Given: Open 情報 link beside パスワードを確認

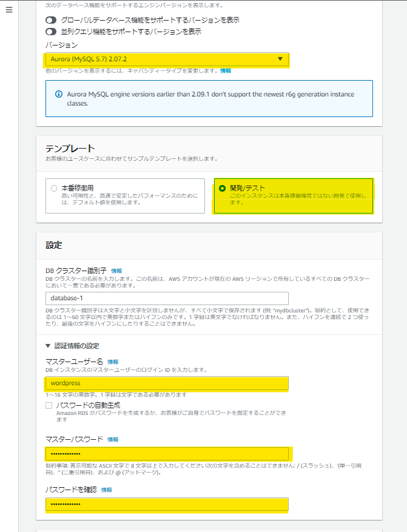Looking at the screenshot, I should (x=107, y=490).
